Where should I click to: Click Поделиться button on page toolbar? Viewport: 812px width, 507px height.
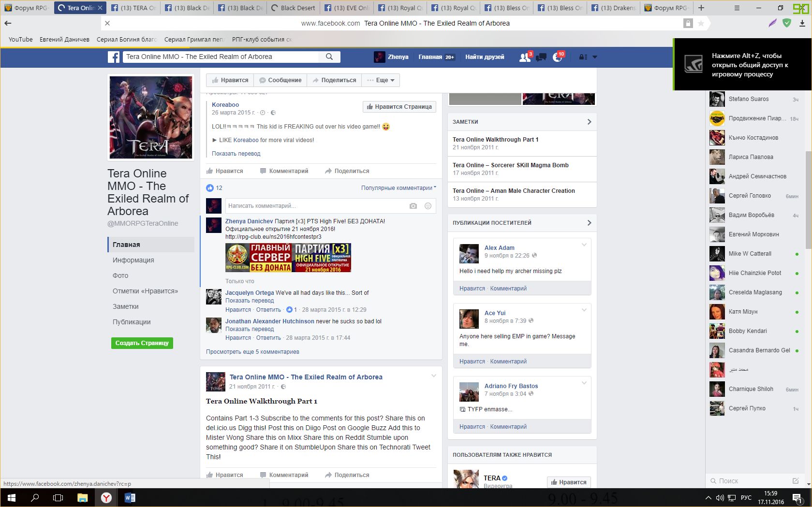[x=334, y=80]
